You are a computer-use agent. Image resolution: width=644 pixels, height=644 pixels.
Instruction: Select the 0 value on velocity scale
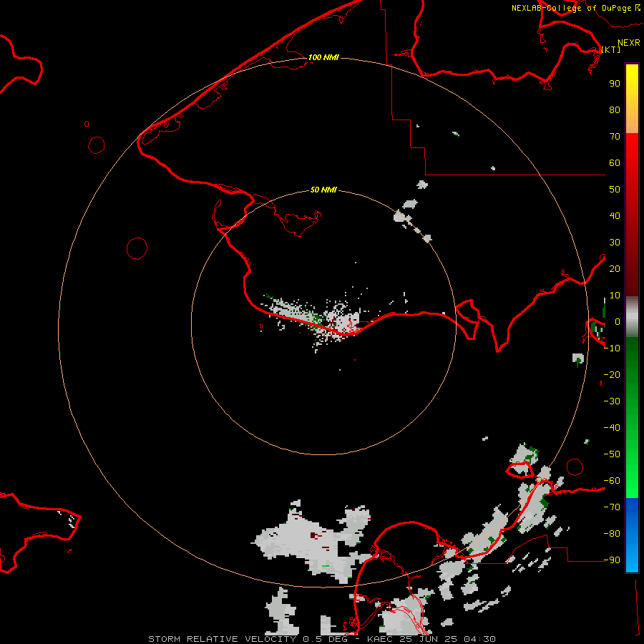[x=617, y=321]
